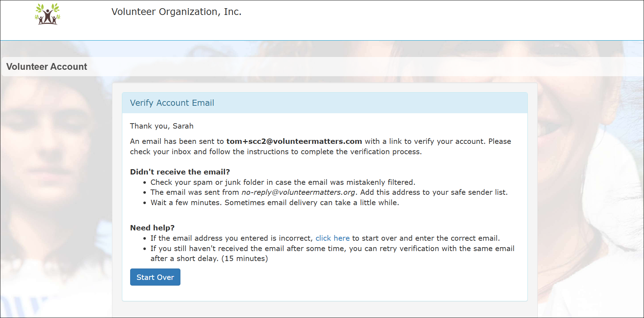Click the 'Verify Account Email' panel header
This screenshot has height=318, width=644.
click(324, 103)
